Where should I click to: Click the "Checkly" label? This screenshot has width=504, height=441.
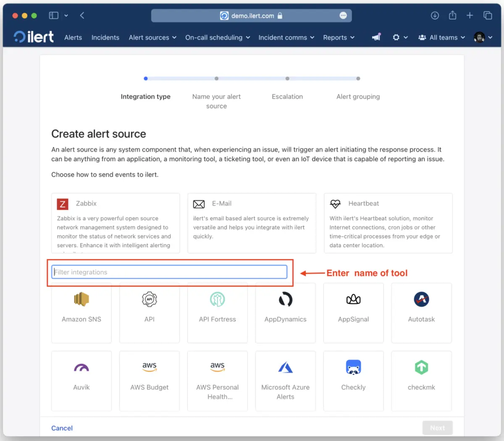coord(354,388)
